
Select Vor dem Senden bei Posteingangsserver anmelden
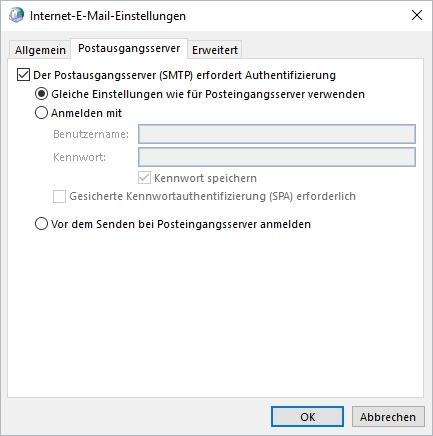[41, 224]
